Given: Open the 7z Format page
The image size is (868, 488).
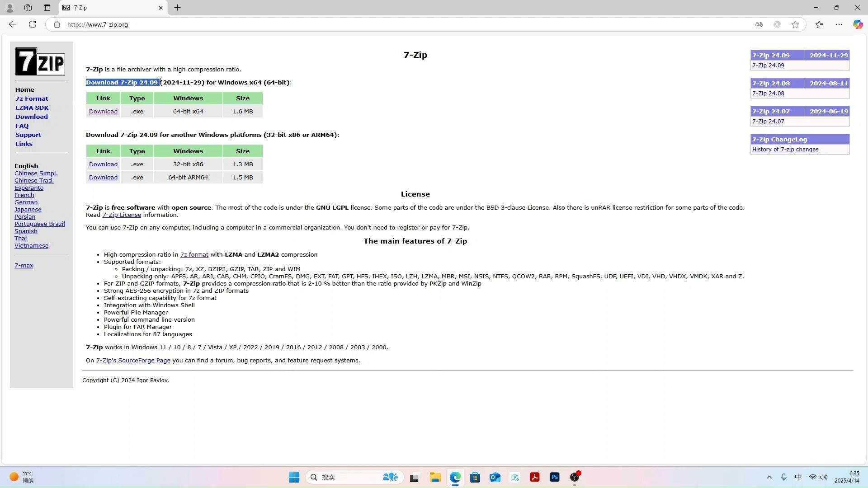Looking at the screenshot, I should [32, 99].
